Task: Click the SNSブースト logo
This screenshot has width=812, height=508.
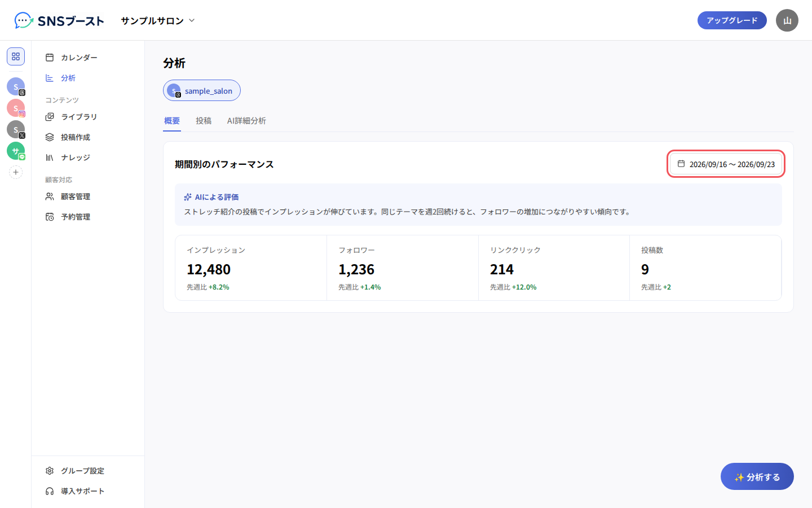Action: click(59, 21)
